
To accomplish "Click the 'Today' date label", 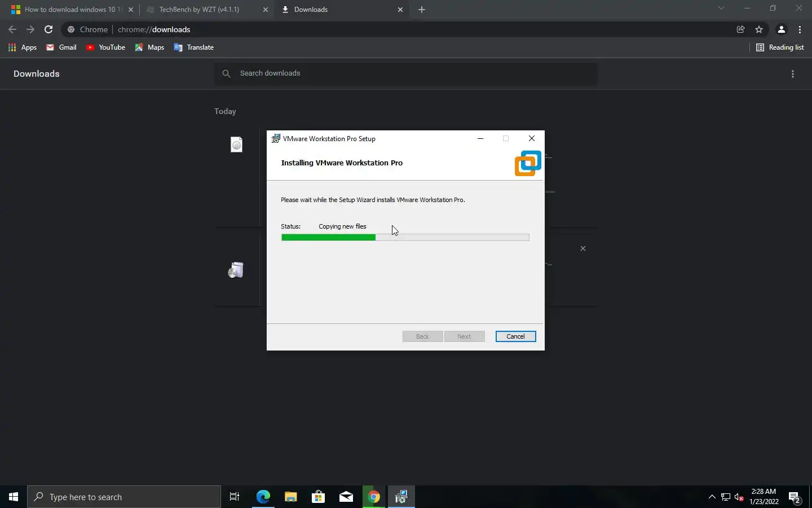I will 225,111.
